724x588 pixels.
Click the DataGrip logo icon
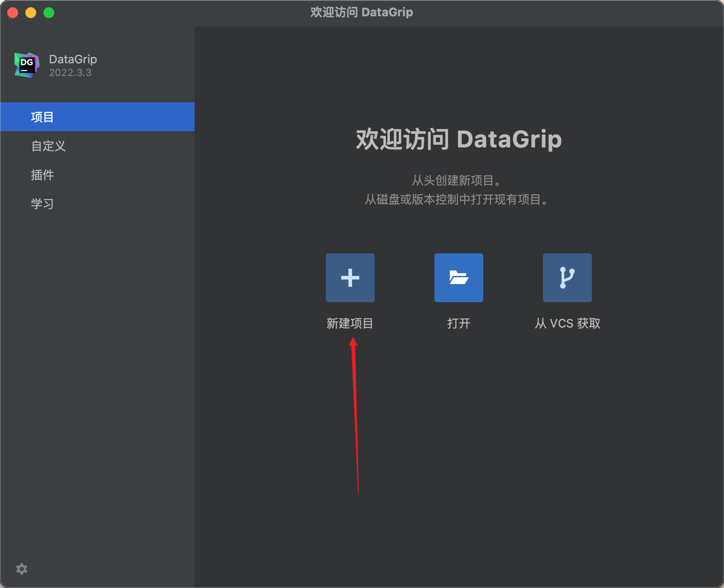pos(27,65)
